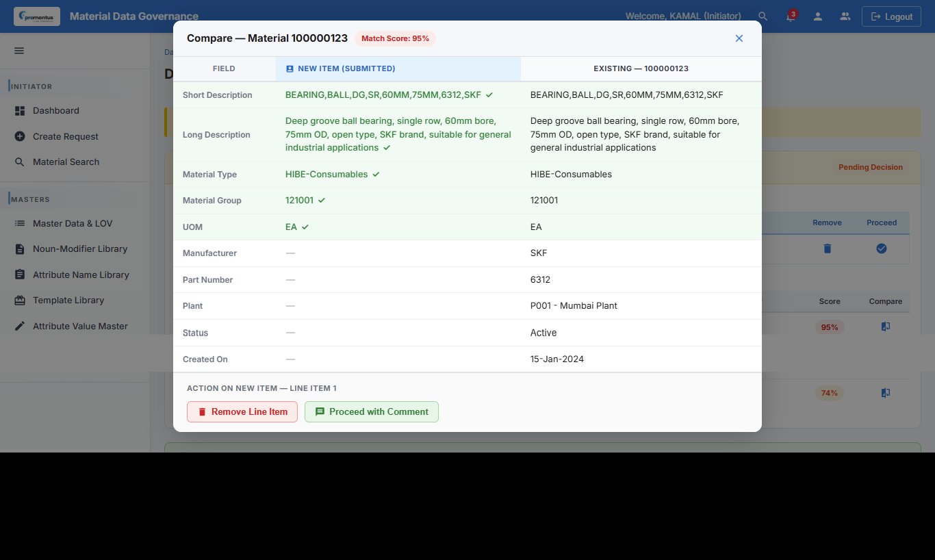Open Create Request in sidebar
Viewport: 935px width, 560px height.
[x=65, y=136]
